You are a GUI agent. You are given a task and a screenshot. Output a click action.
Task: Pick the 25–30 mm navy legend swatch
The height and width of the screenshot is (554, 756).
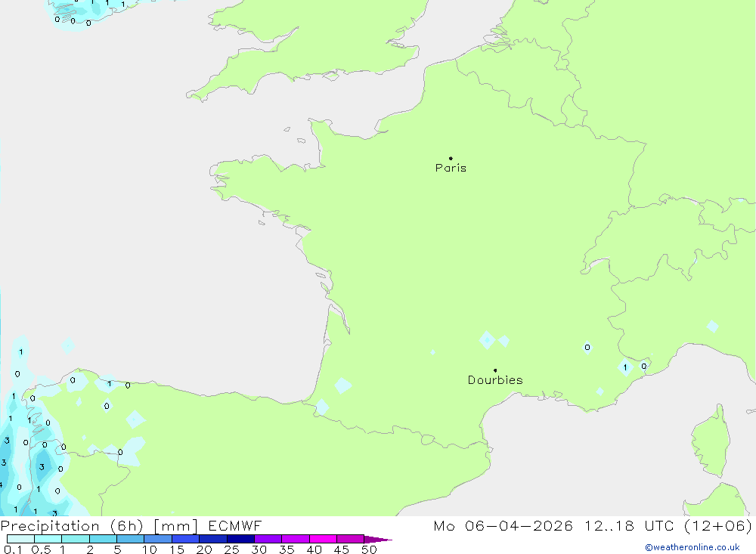240,539
